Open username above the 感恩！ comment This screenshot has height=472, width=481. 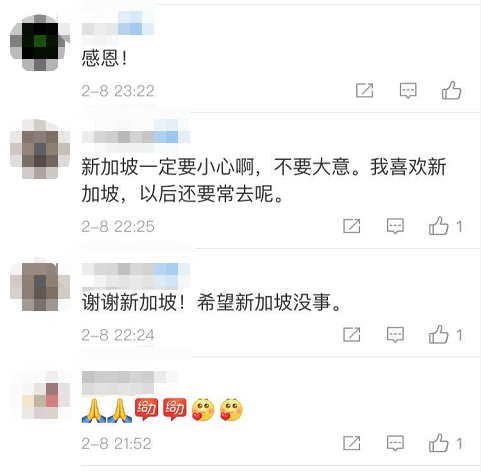point(118,23)
